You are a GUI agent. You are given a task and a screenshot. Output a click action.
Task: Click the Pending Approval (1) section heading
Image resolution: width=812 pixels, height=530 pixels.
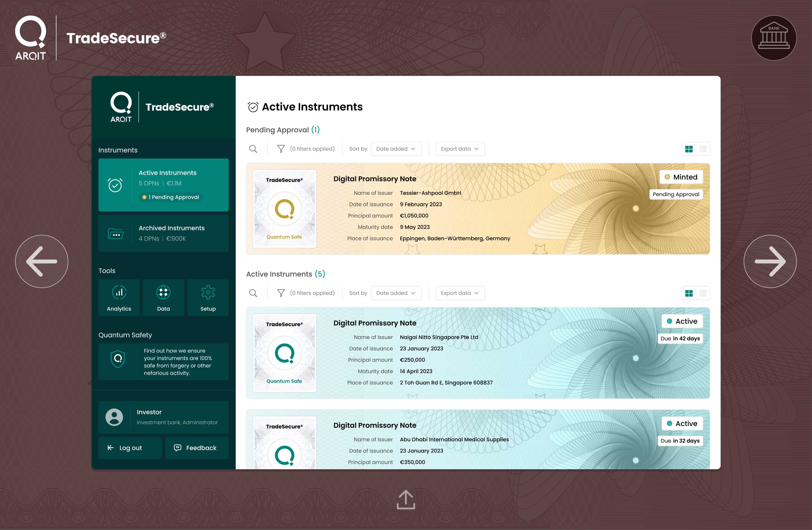(x=283, y=130)
